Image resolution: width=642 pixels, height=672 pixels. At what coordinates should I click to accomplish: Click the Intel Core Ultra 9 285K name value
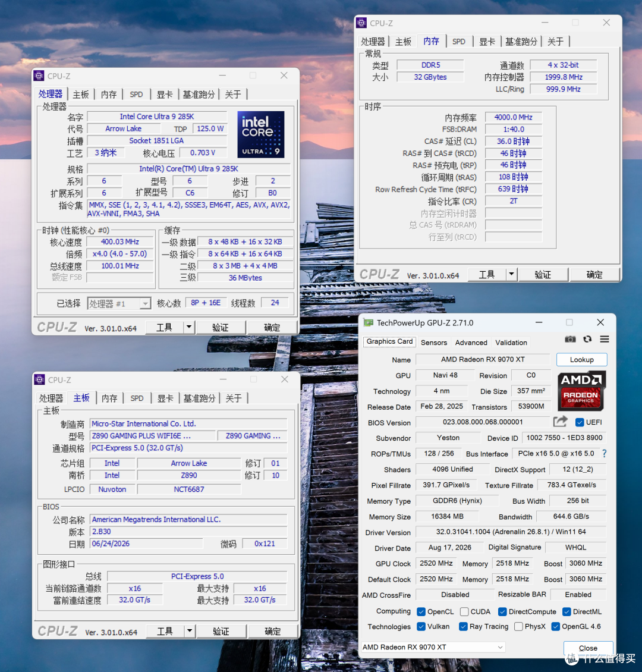coord(157,116)
